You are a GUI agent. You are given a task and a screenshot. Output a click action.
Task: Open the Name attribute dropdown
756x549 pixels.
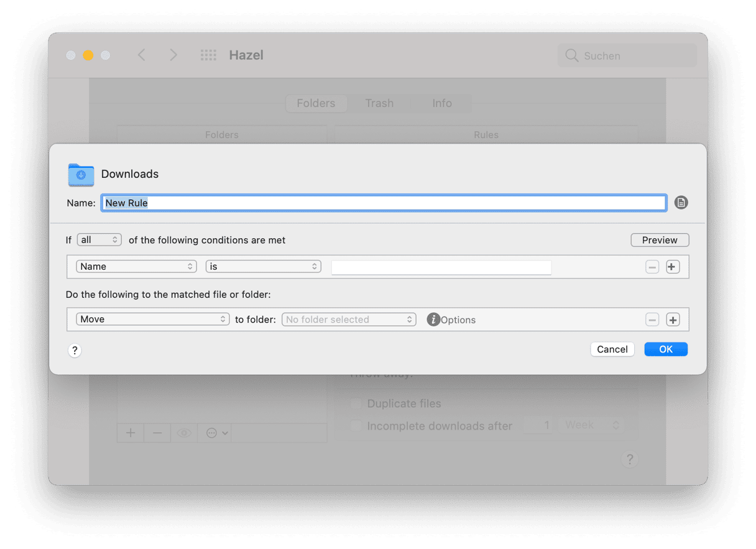coord(136,267)
